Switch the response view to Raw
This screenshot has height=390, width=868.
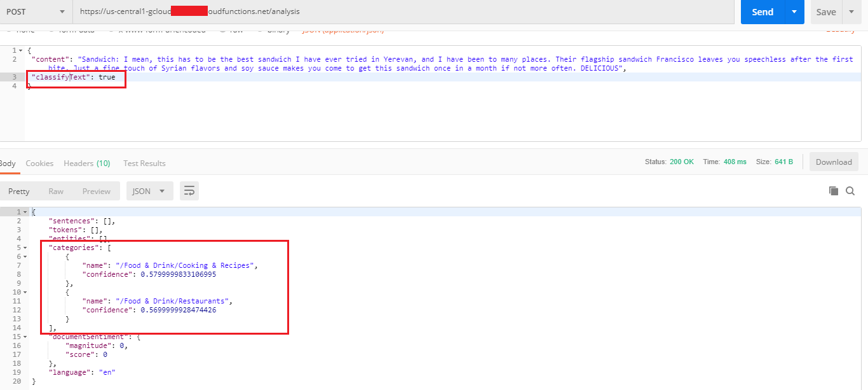56,192
